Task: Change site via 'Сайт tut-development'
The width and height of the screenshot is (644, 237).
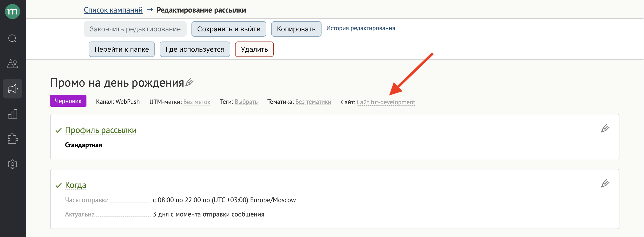Action: (386, 102)
